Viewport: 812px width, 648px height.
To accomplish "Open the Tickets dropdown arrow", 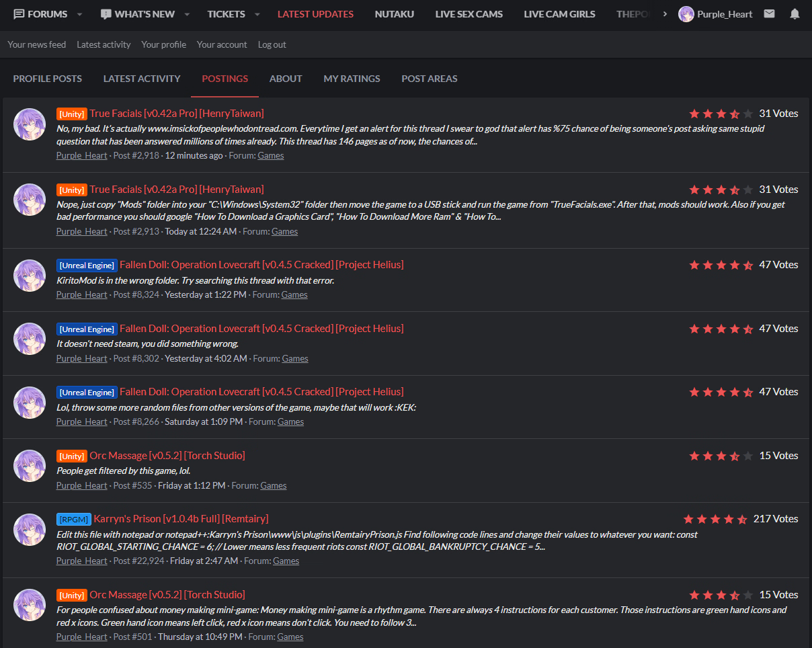I will tap(257, 14).
